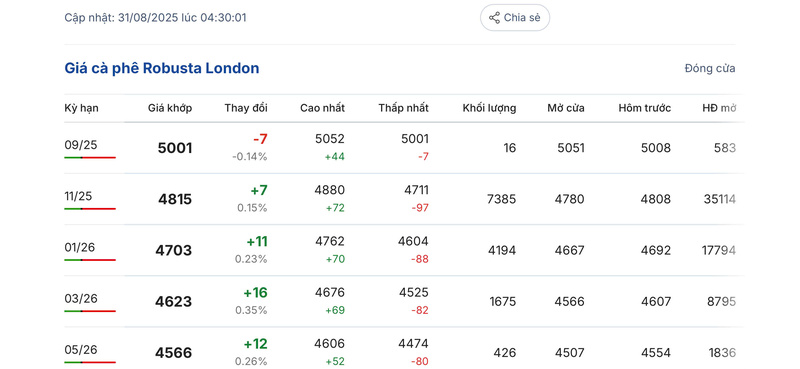
Task: Click the matched price 4815
Action: pos(175,199)
